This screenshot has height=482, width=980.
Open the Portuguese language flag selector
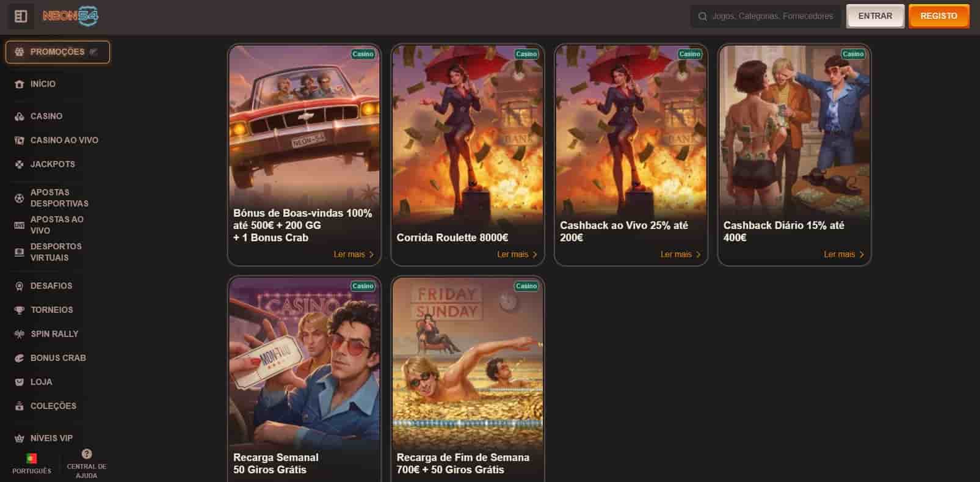32,458
